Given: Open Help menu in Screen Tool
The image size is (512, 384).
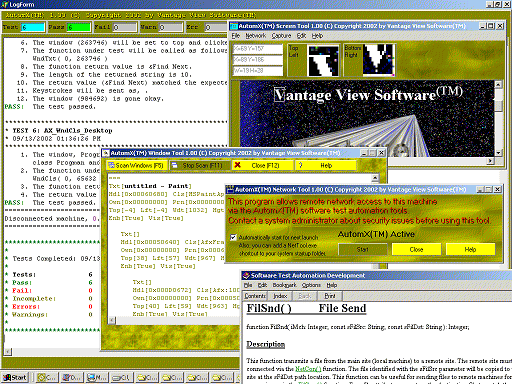Looking at the screenshot, I should pos(317,36).
